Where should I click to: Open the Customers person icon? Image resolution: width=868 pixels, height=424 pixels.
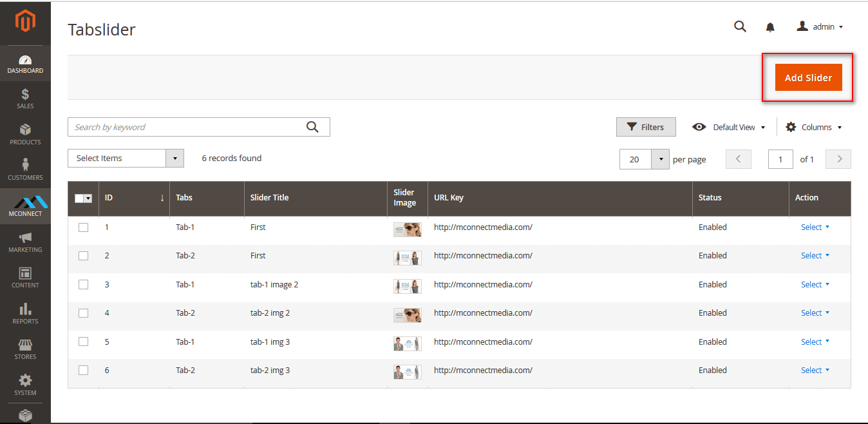(x=25, y=166)
